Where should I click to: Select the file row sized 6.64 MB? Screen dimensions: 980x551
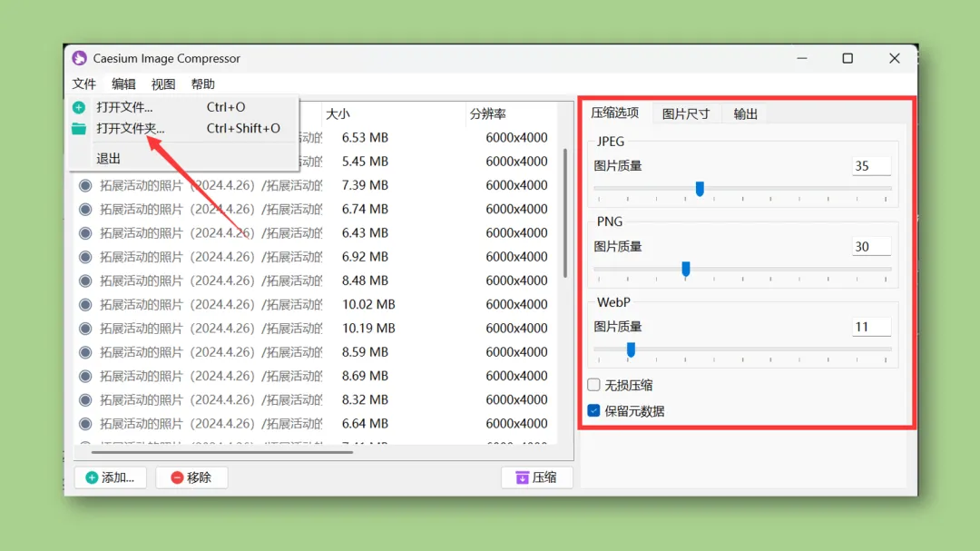click(x=316, y=423)
